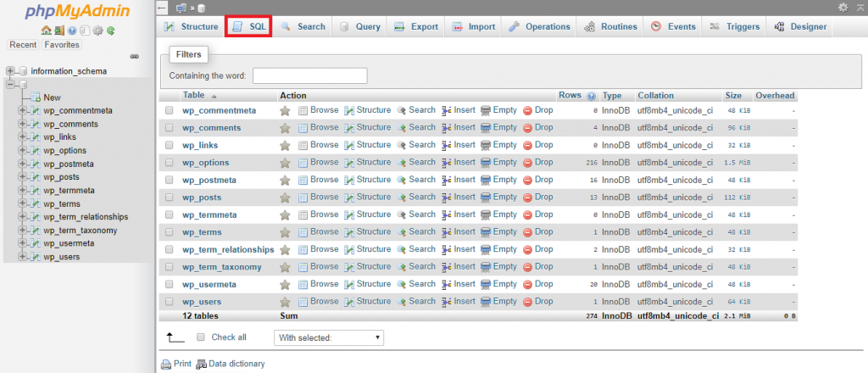
Task: Select the wp_commentmeta row checkbox
Action: click(170, 110)
